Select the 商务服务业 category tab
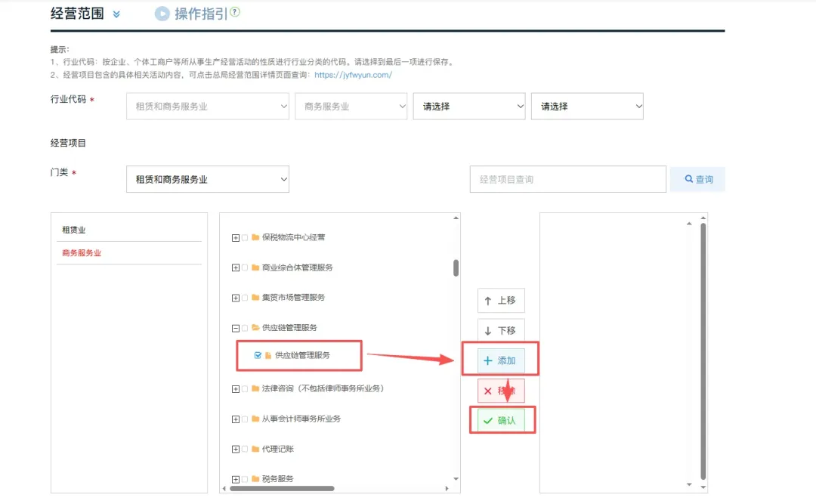The height and width of the screenshot is (504, 816). [x=82, y=252]
